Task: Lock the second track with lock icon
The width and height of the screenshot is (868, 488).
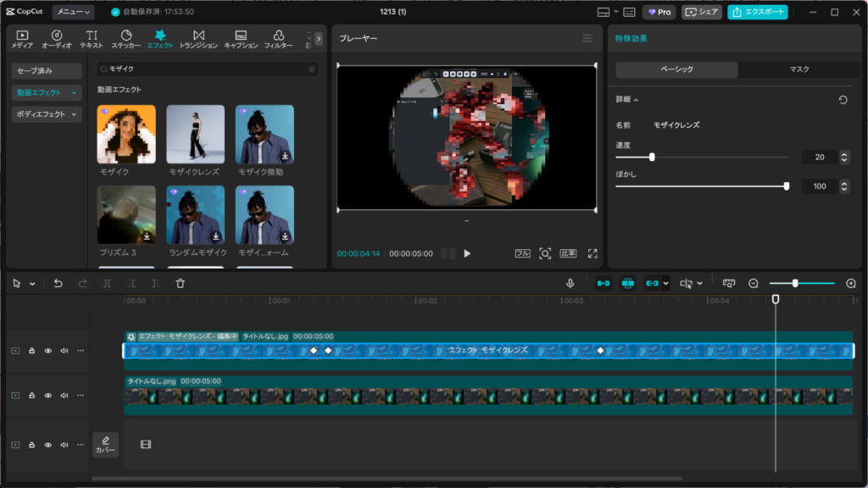Action: point(32,396)
